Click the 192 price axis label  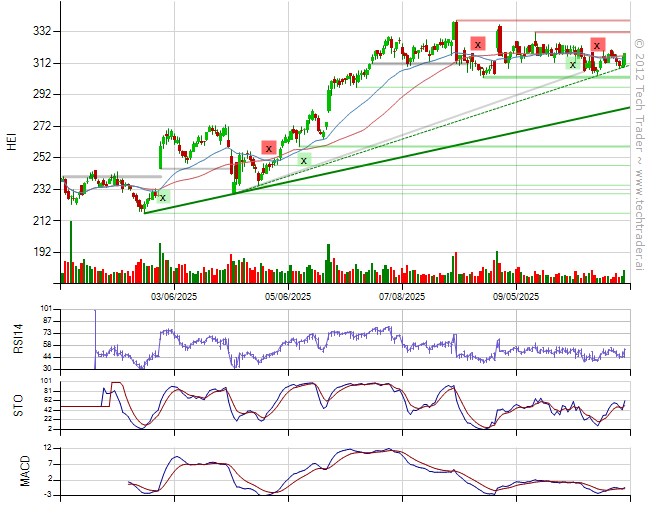(x=42, y=252)
